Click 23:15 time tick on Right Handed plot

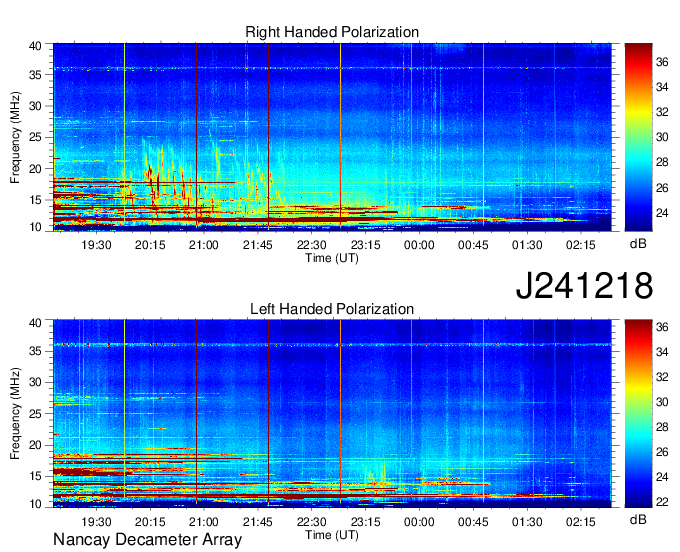tap(365, 245)
